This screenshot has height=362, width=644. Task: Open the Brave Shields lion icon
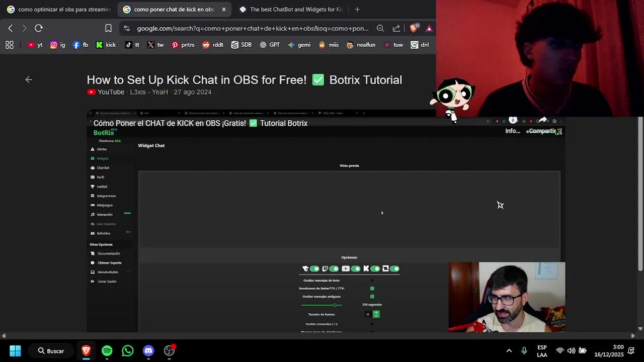click(x=414, y=29)
